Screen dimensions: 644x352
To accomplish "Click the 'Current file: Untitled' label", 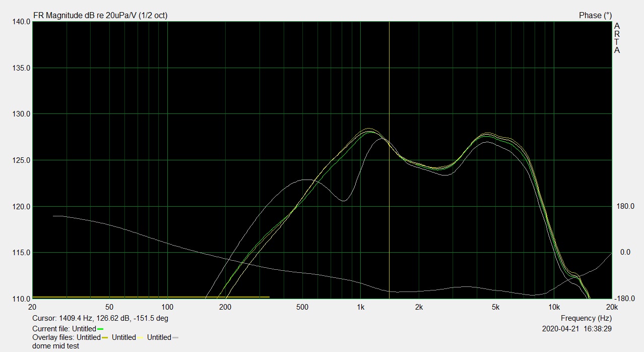I will 65,328.
